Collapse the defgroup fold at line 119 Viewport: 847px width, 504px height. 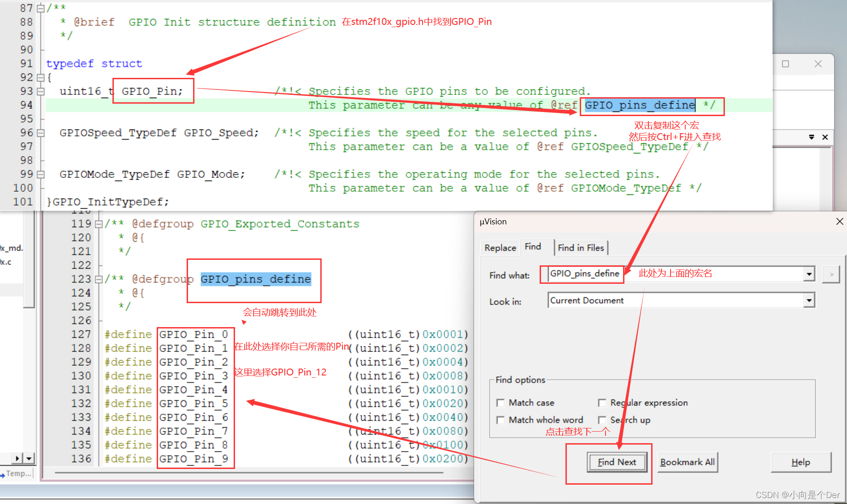coord(98,224)
